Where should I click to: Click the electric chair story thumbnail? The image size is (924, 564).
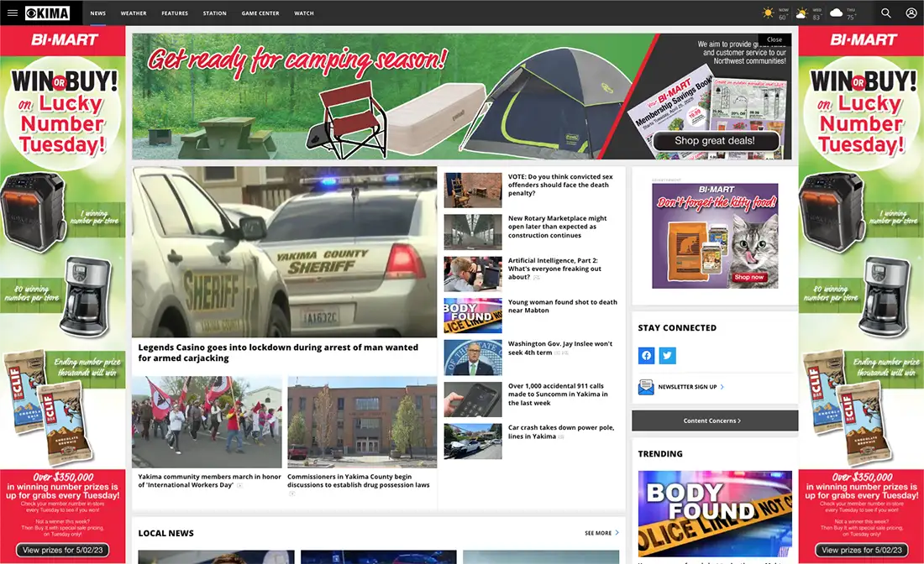[473, 191]
